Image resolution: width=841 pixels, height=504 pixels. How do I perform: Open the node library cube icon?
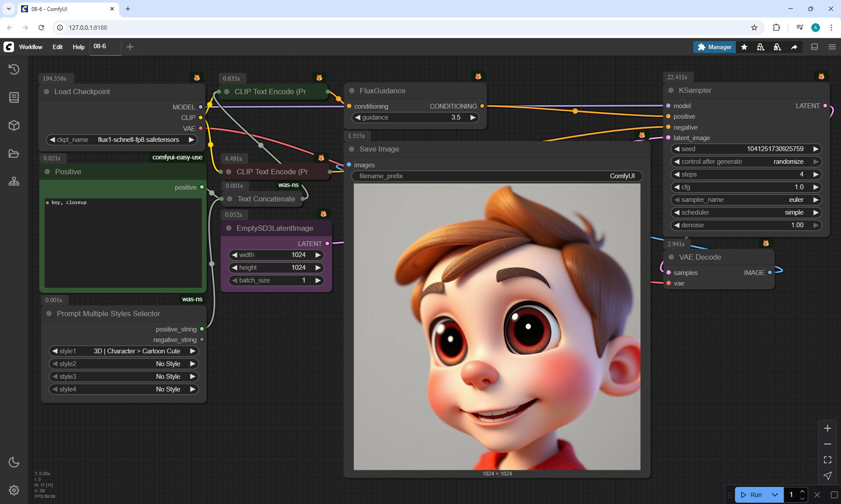[14, 126]
